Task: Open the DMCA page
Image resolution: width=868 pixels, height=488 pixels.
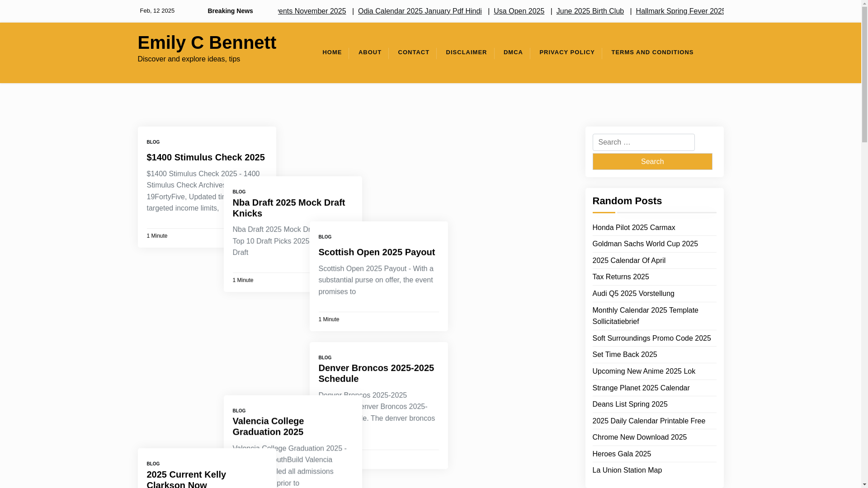Action: (513, 52)
